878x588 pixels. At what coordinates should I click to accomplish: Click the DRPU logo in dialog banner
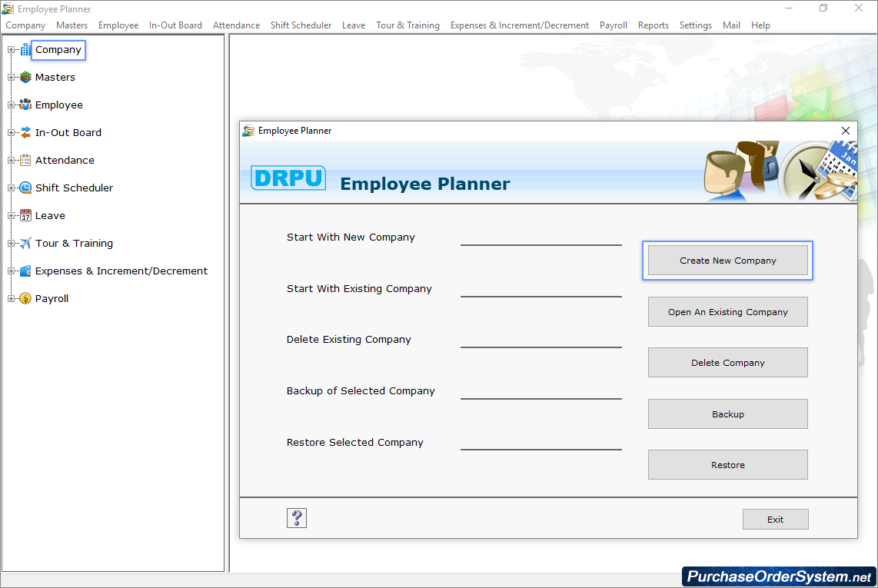click(288, 178)
